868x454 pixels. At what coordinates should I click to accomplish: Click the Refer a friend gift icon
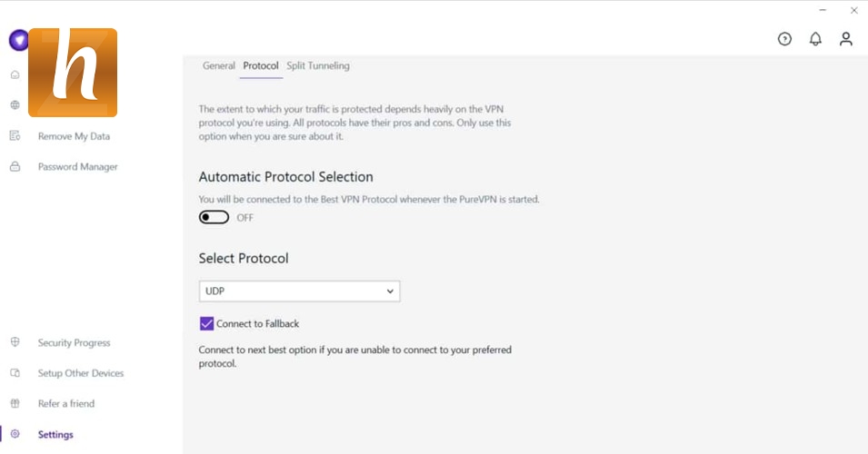tap(15, 404)
